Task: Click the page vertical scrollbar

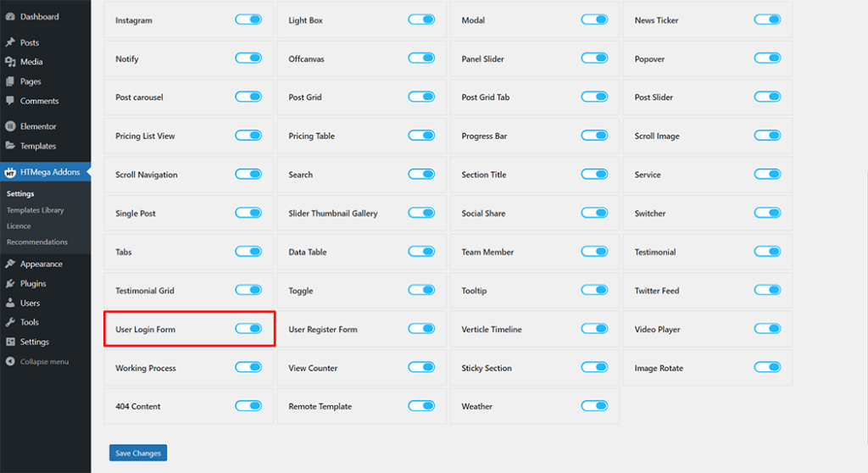Action: pos(866,308)
